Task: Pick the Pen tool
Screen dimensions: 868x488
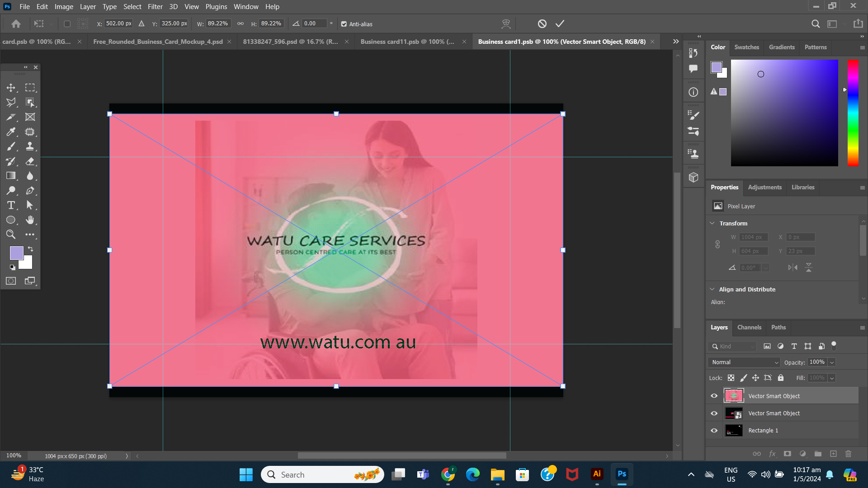Action: tap(30, 190)
